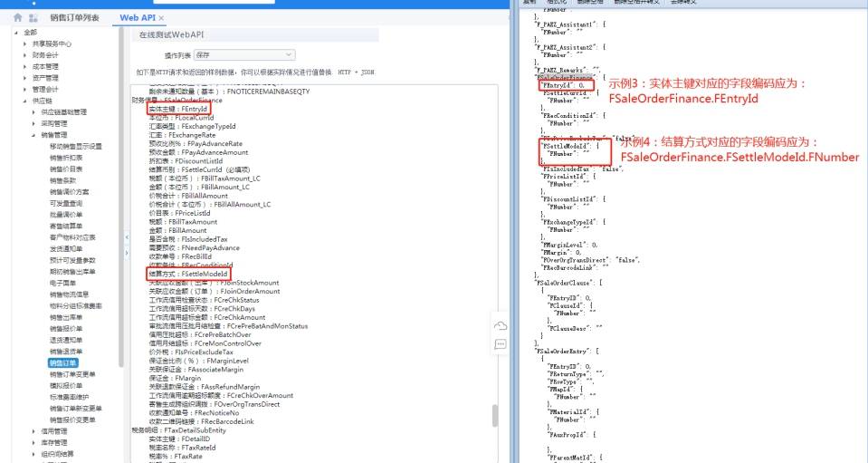Select 可发量查询 in the tree

pyautogui.click(x=66, y=203)
